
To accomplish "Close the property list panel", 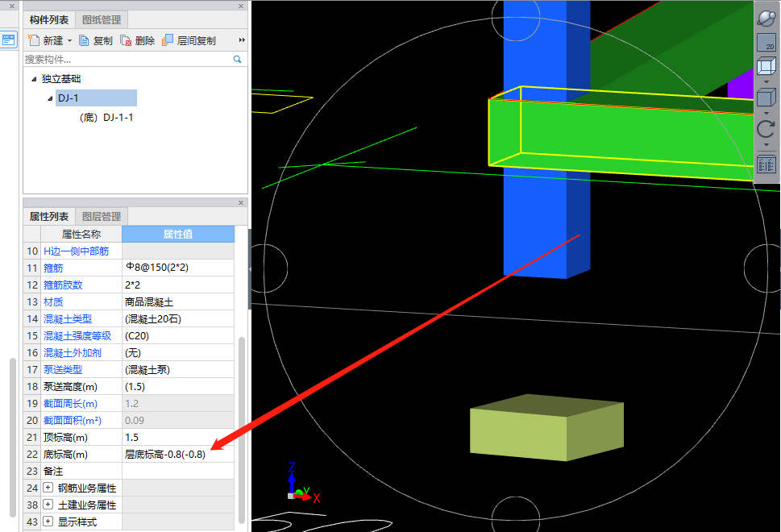I will (x=241, y=203).
